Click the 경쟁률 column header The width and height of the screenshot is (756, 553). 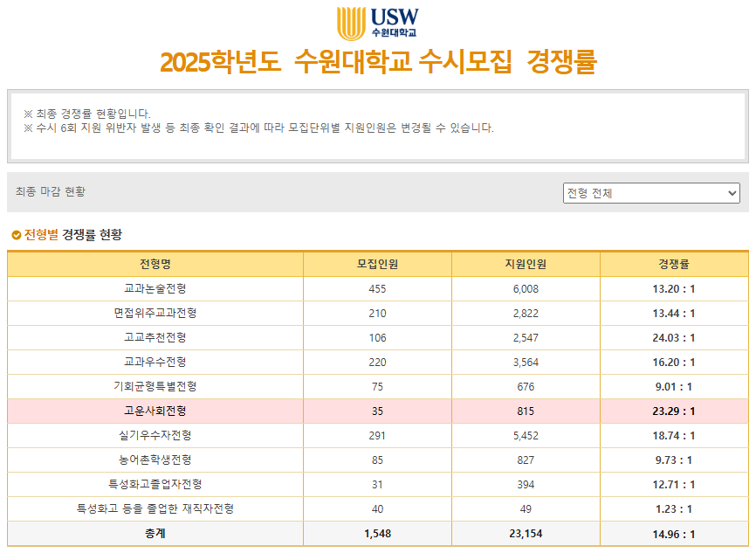674,264
